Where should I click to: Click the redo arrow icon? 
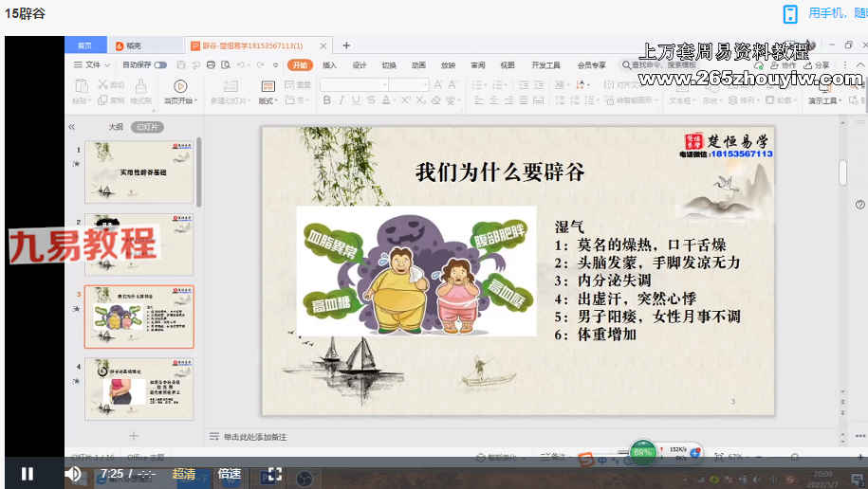[260, 64]
